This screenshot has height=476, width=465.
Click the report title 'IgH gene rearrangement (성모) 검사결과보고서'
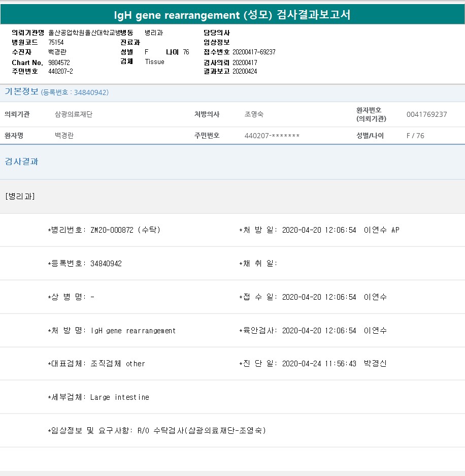pos(233,15)
